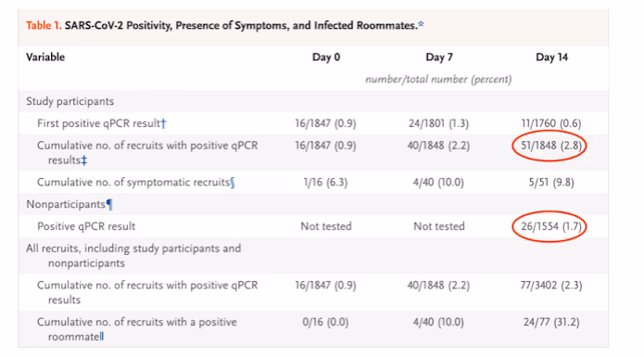Open pilcrow footnote next to Nonparticipants
Screen dimensions: 644x358
[109, 204]
